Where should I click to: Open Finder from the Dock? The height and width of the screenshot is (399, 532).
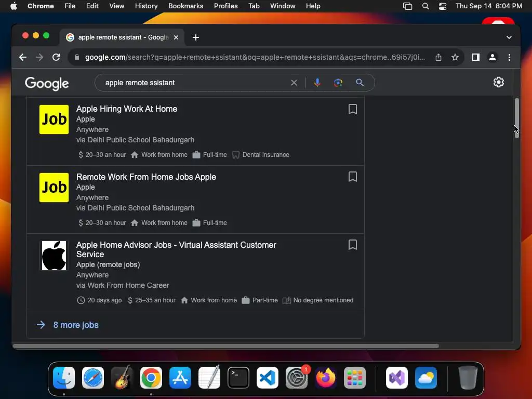point(64,378)
